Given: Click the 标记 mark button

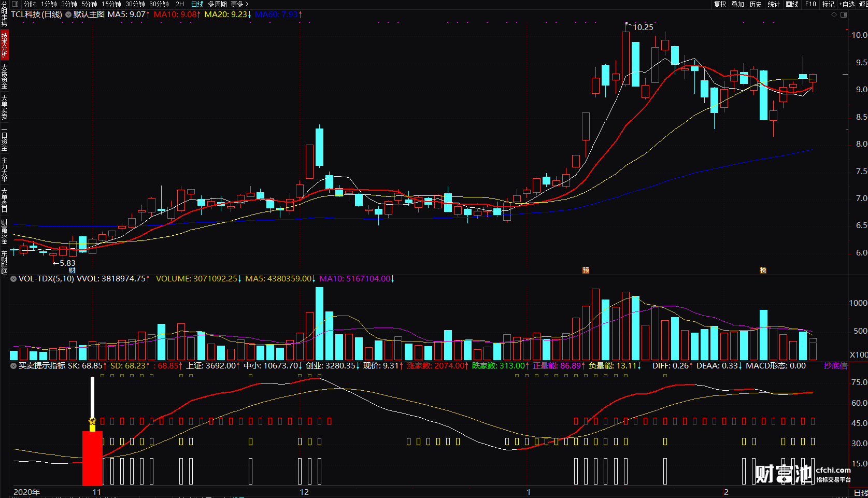Looking at the screenshot, I should pyautogui.click(x=828, y=4).
